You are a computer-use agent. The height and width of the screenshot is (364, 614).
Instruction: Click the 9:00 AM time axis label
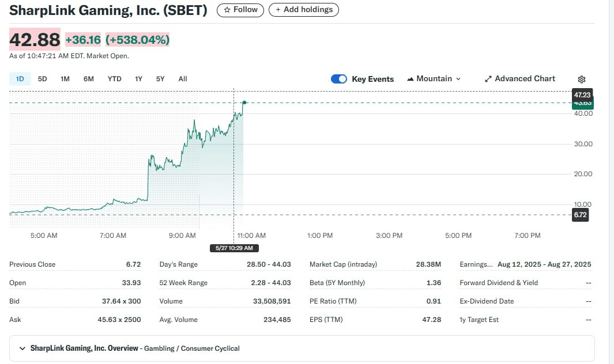click(x=182, y=236)
